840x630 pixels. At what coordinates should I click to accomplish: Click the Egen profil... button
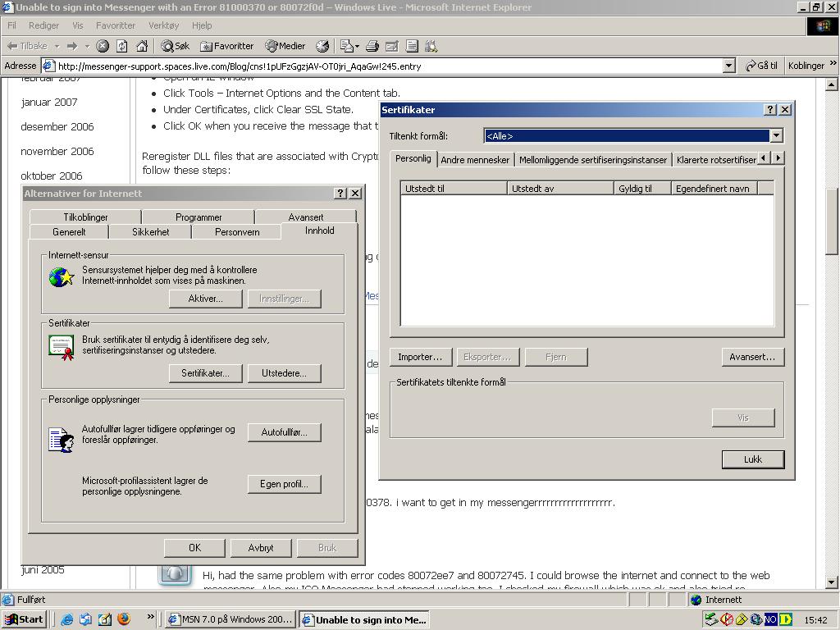coord(285,484)
